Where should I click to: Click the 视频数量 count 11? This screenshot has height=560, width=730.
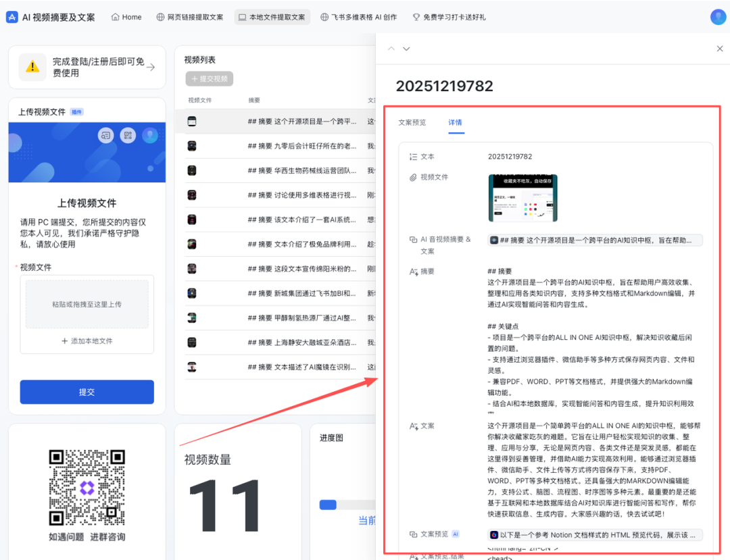pyautogui.click(x=225, y=506)
